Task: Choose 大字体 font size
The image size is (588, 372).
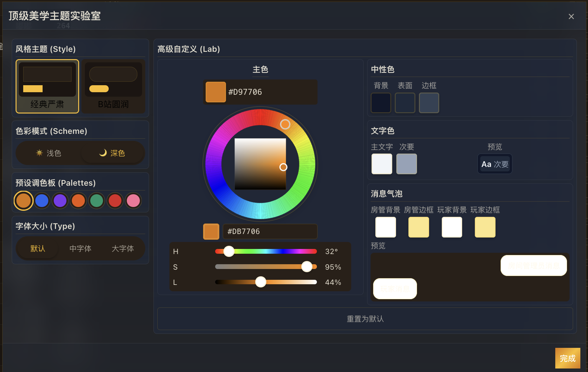Action: pyautogui.click(x=123, y=248)
